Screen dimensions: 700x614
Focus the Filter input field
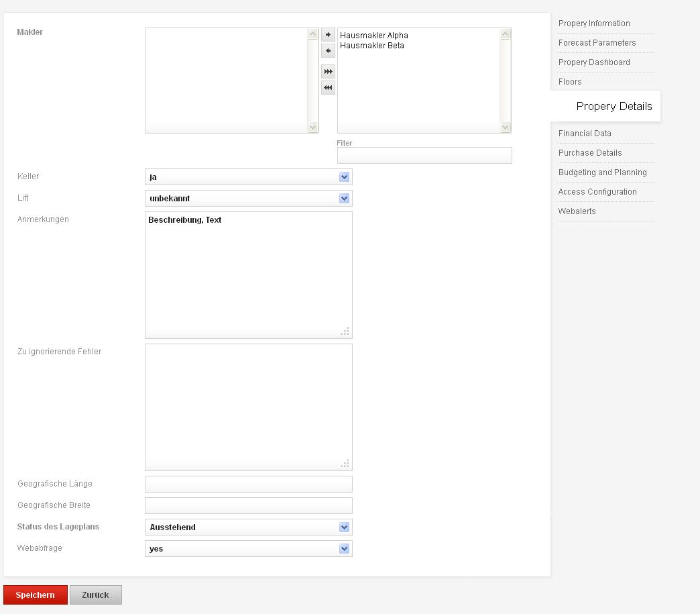point(424,156)
